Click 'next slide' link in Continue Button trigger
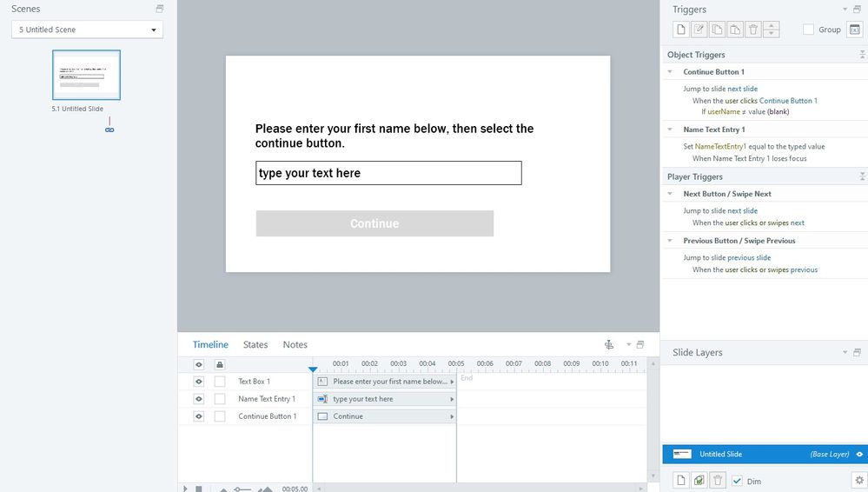 point(742,89)
